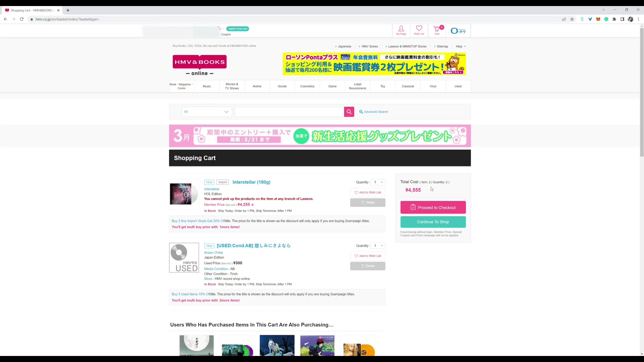The width and height of the screenshot is (644, 362).
Task: Open the All category search dropdown
Action: pyautogui.click(x=207, y=112)
